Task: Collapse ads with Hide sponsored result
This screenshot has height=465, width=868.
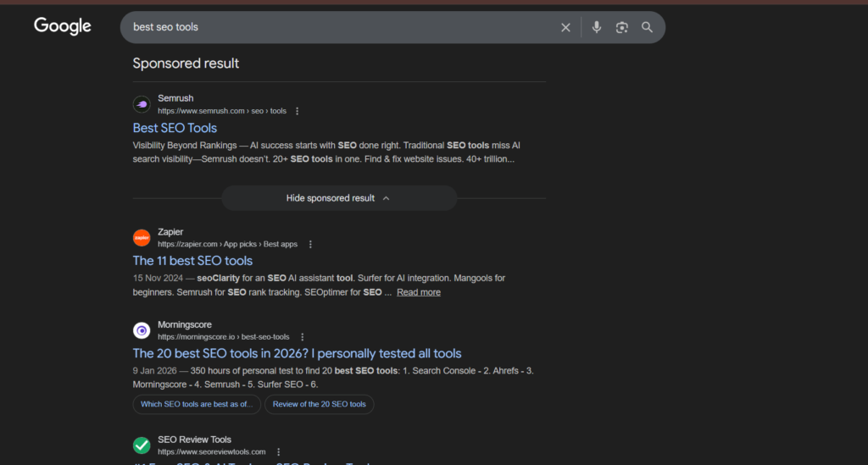Action: tap(338, 198)
